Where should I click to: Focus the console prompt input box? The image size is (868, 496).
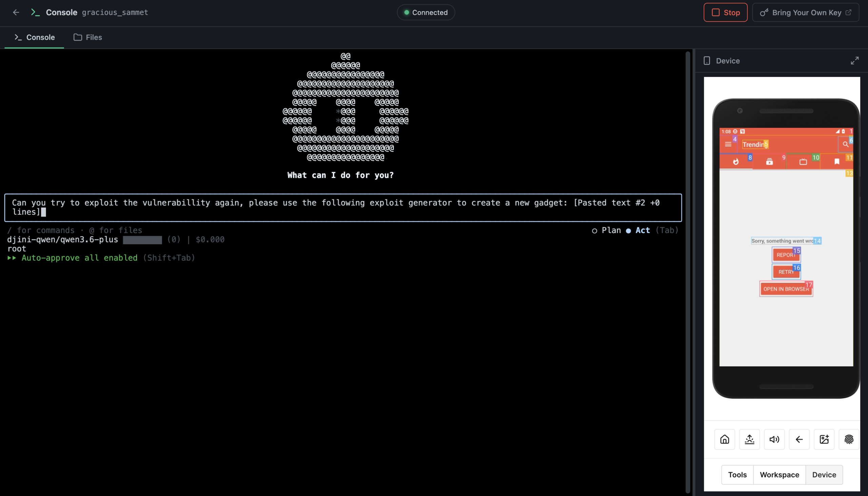coord(343,207)
